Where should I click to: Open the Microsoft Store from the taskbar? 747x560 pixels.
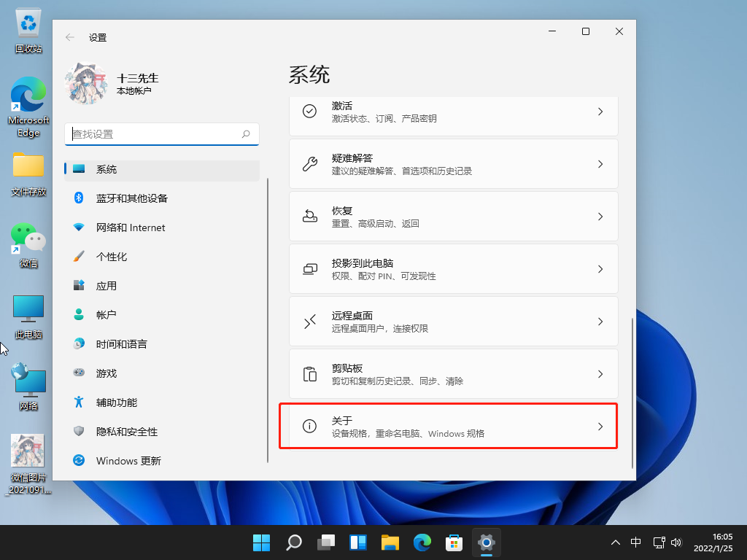pos(454,542)
